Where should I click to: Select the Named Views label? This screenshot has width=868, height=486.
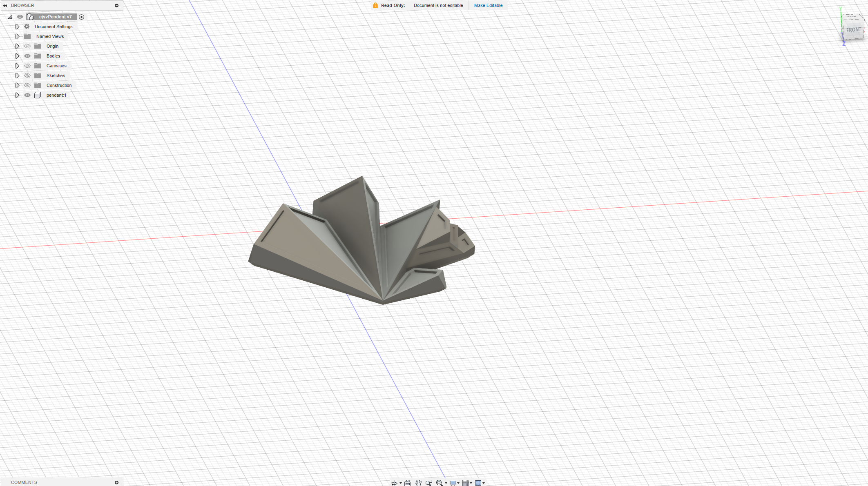[50, 36]
